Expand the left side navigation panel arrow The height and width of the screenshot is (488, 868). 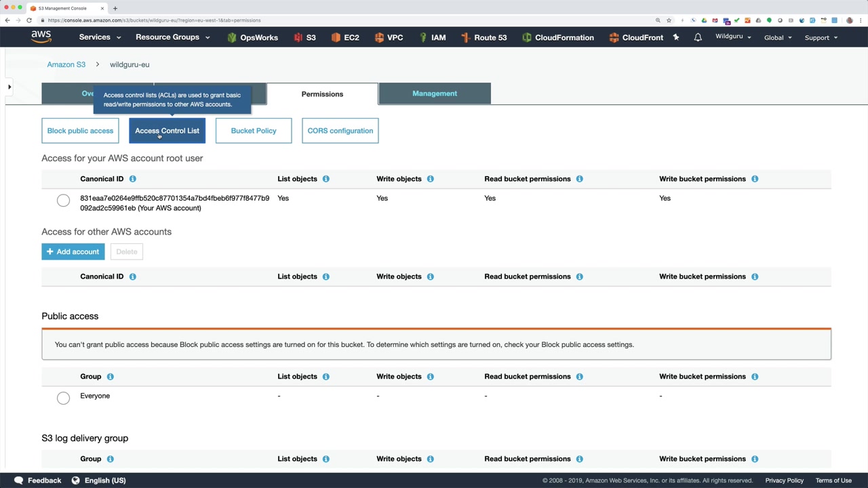[x=9, y=87]
